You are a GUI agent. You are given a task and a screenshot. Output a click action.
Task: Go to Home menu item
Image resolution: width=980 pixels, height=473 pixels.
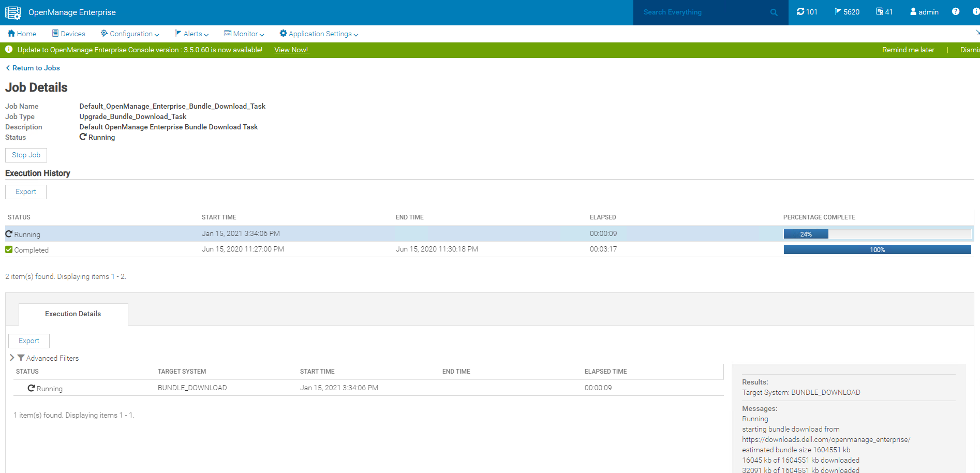tap(22, 34)
